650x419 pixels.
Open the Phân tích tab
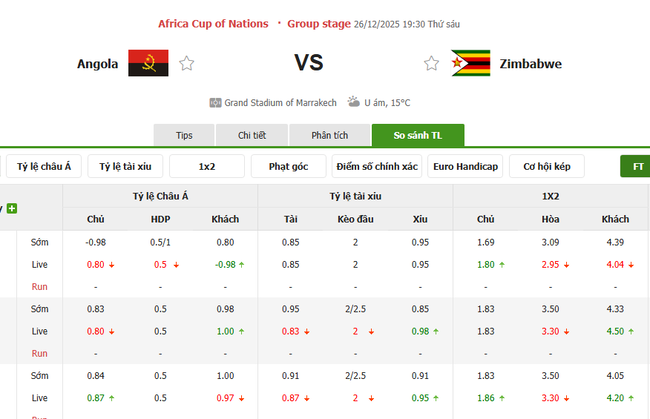click(x=329, y=135)
